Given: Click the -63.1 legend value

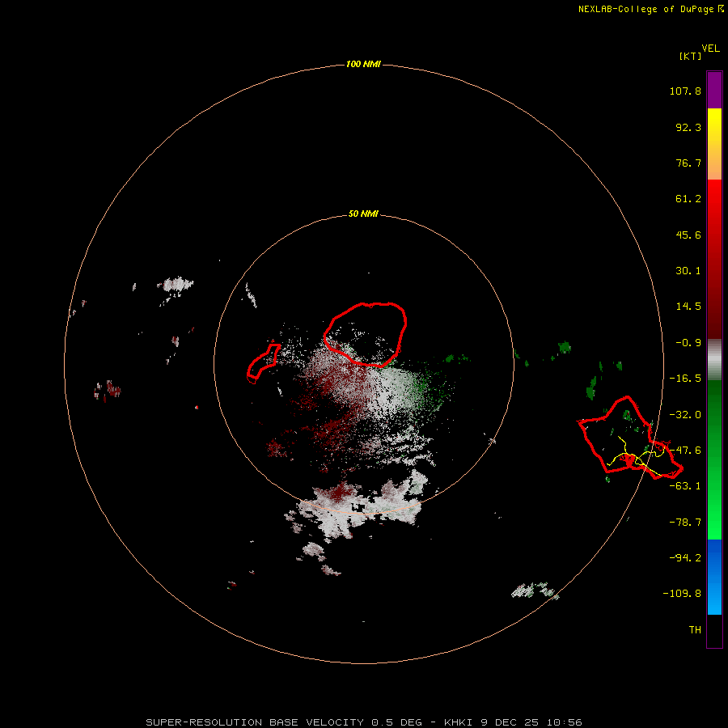Looking at the screenshot, I should pos(685,486).
